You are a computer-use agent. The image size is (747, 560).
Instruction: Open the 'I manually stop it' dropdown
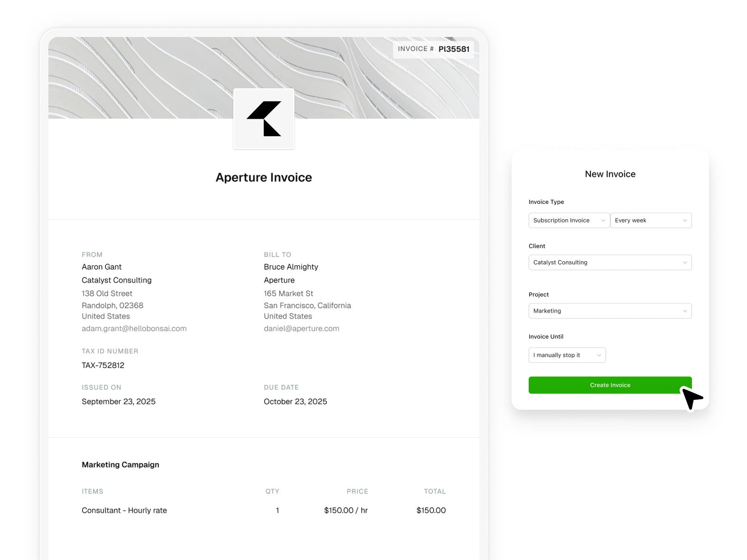pos(567,355)
